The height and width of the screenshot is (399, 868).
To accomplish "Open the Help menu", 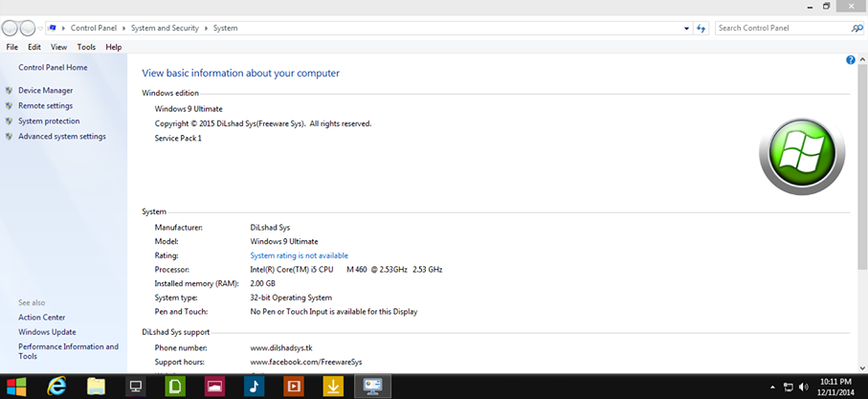I will coord(114,47).
